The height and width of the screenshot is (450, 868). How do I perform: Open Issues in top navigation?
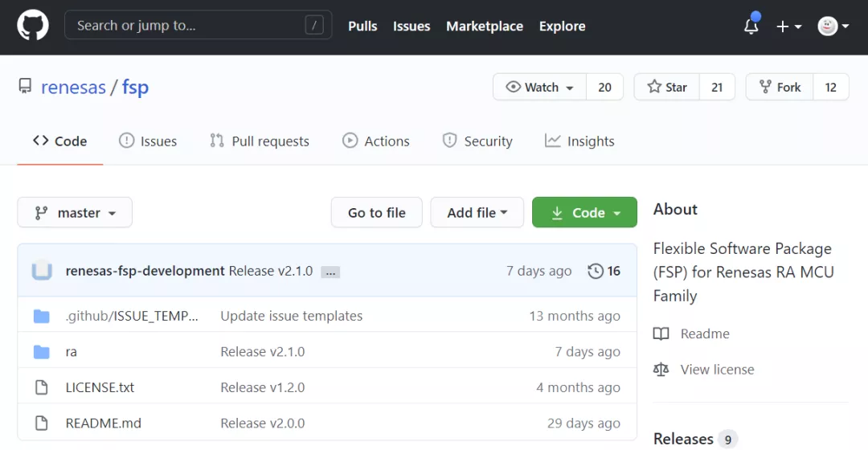click(x=411, y=26)
